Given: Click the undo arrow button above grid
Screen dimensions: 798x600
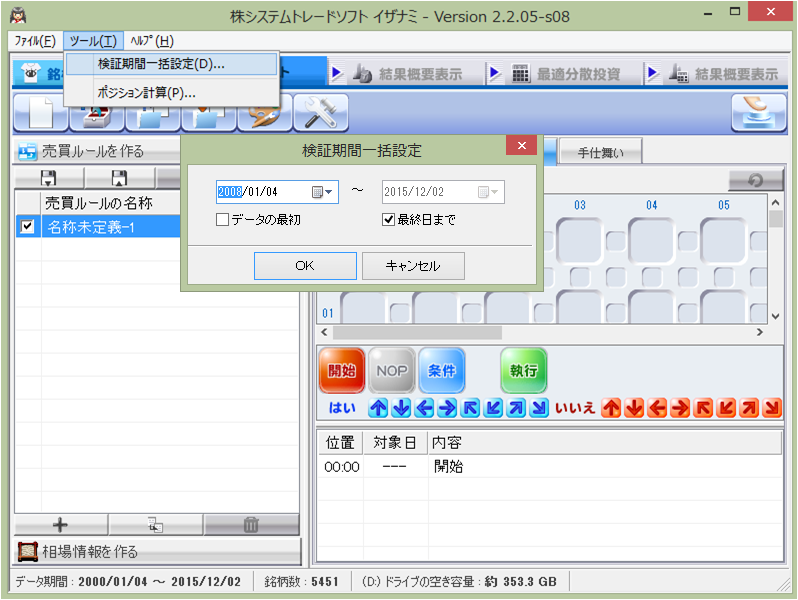Looking at the screenshot, I should [756, 180].
